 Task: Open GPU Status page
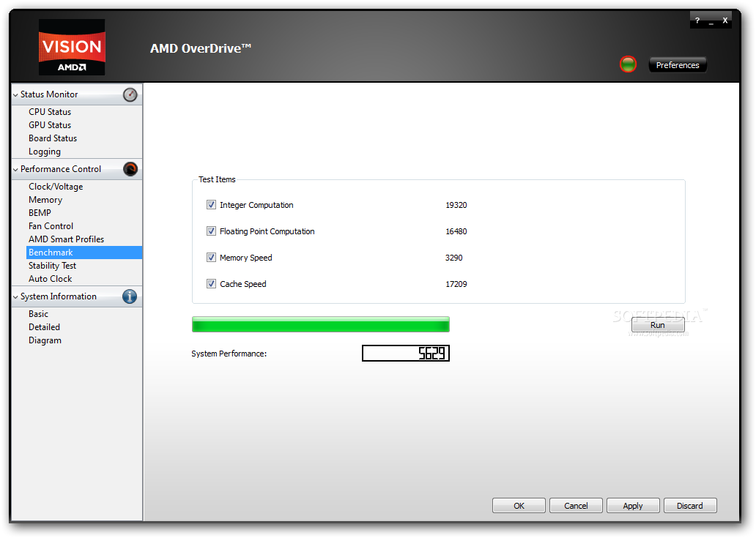(x=50, y=125)
